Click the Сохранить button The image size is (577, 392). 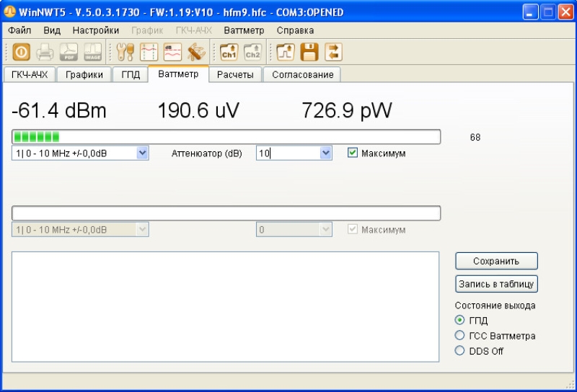[x=496, y=261]
